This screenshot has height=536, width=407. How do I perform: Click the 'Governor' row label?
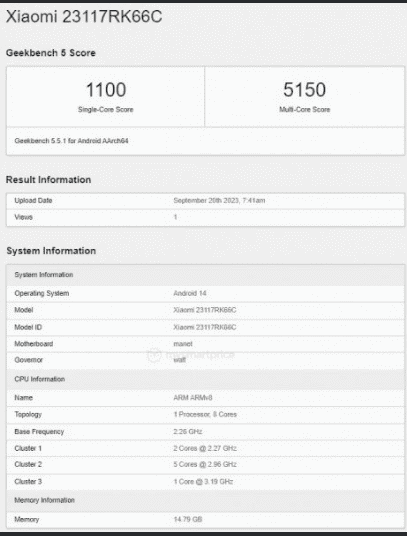(29, 360)
